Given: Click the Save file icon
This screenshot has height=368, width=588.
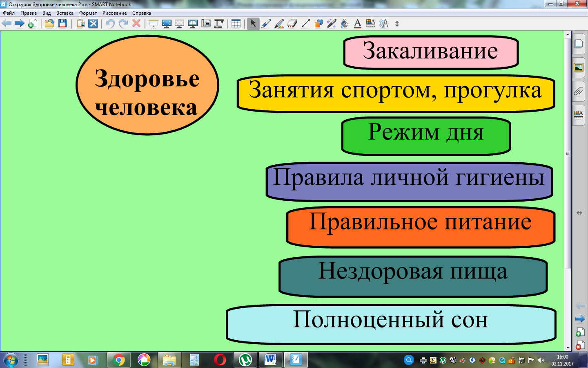Looking at the screenshot, I should click(x=62, y=24).
